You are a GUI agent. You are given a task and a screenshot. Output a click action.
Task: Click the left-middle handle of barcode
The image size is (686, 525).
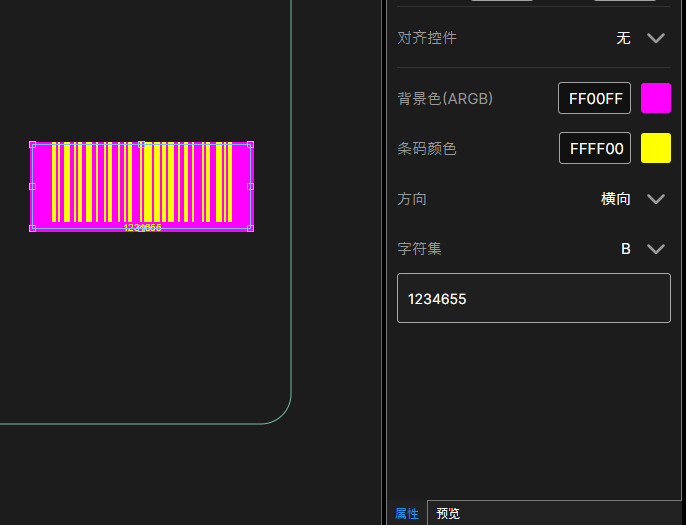pyautogui.click(x=32, y=186)
